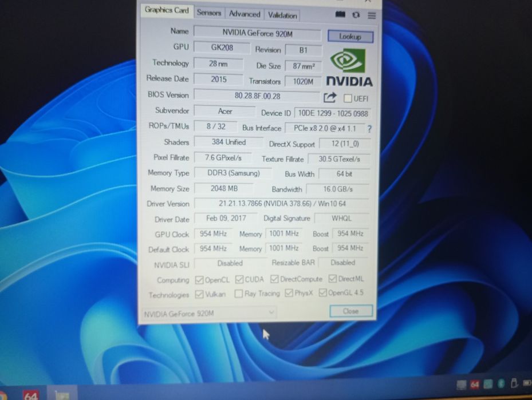The height and width of the screenshot is (400, 532).
Task: Click the screenshot camera icon in GPU-Z
Action: [x=340, y=14]
